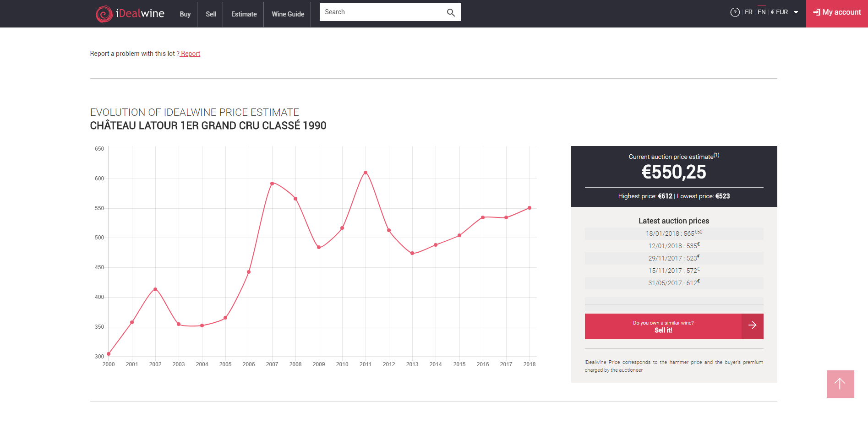Click the 2013 data point on chart
This screenshot has height=423, width=868.
412,253
